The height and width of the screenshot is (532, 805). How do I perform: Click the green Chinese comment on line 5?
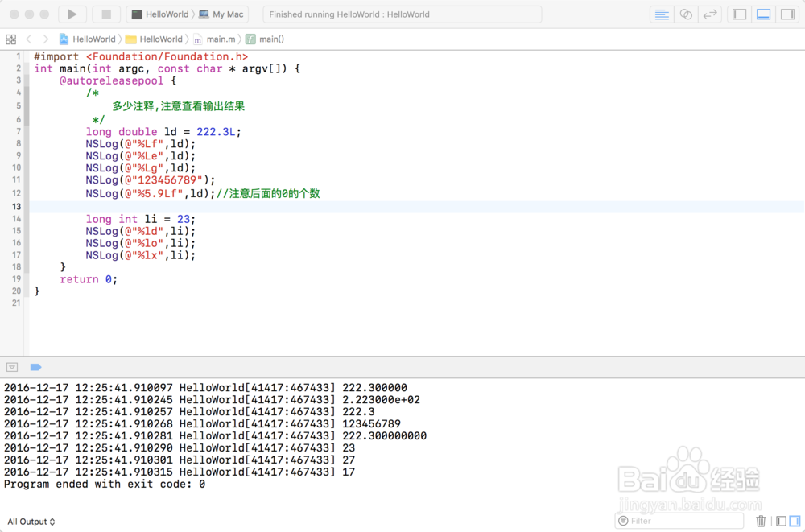[x=179, y=106]
